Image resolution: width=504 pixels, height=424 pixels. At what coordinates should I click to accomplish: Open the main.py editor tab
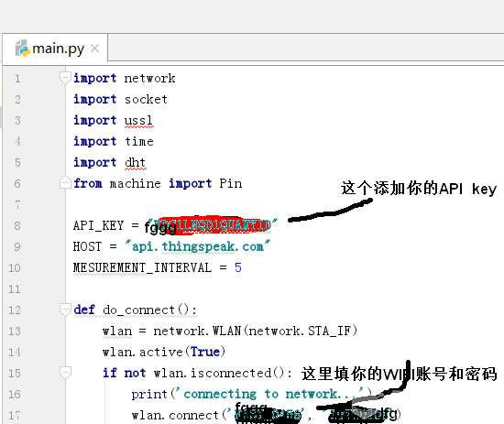(x=55, y=49)
